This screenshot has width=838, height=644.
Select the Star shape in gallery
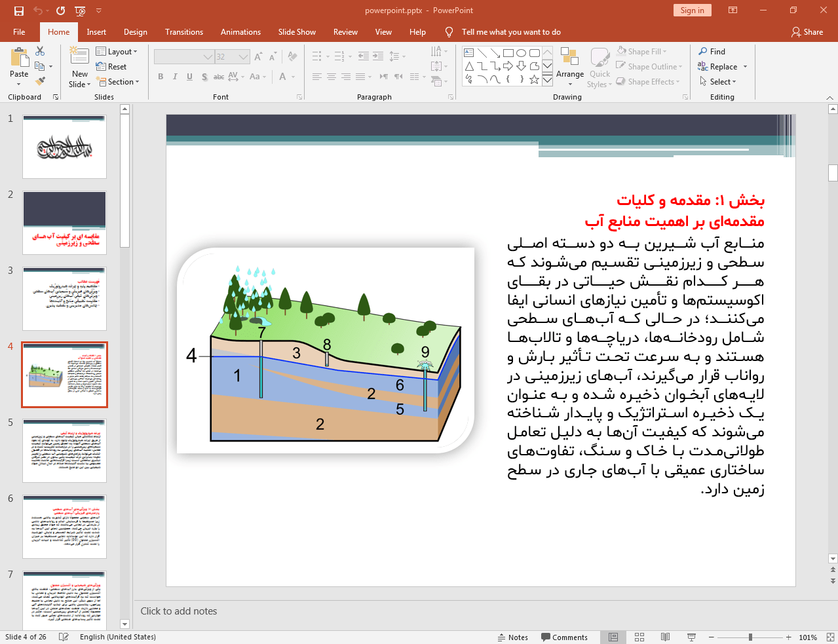(x=535, y=79)
